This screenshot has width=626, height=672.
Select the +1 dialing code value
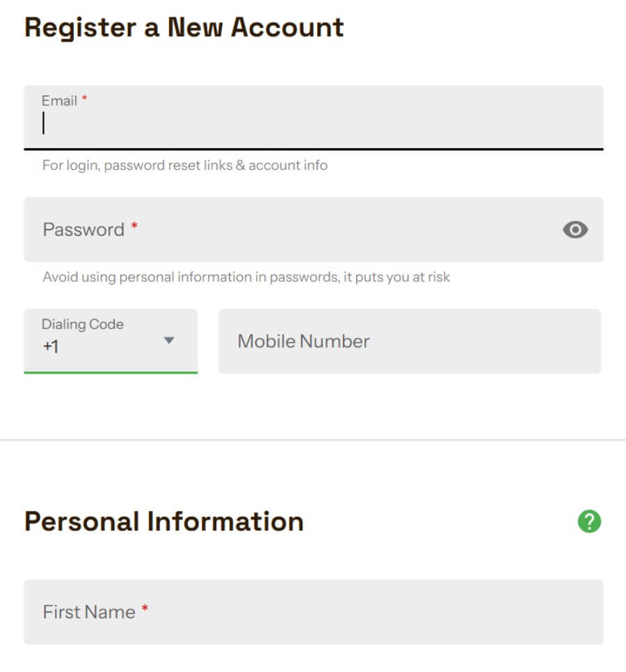click(x=51, y=346)
